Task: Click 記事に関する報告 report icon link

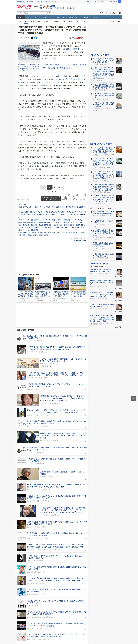Action: coord(24,200)
